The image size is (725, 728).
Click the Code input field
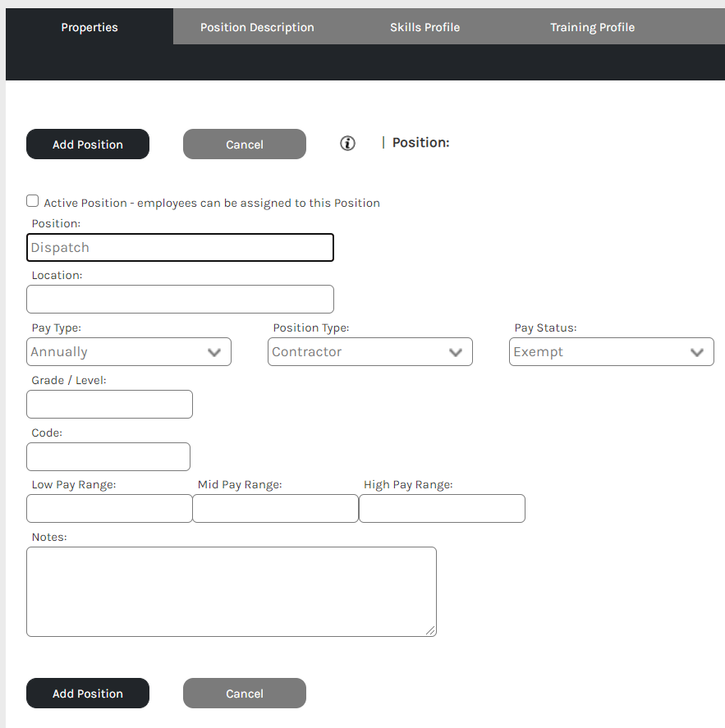pos(108,457)
